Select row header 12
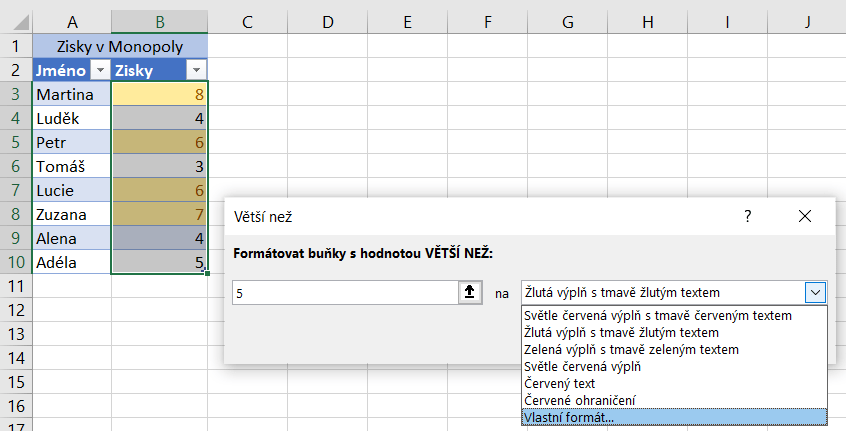Screen dimensions: 846x431 point(15,309)
